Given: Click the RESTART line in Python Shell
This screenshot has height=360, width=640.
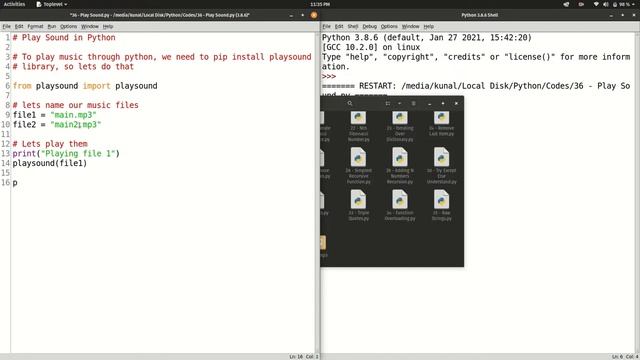Looking at the screenshot, I should tap(476, 86).
